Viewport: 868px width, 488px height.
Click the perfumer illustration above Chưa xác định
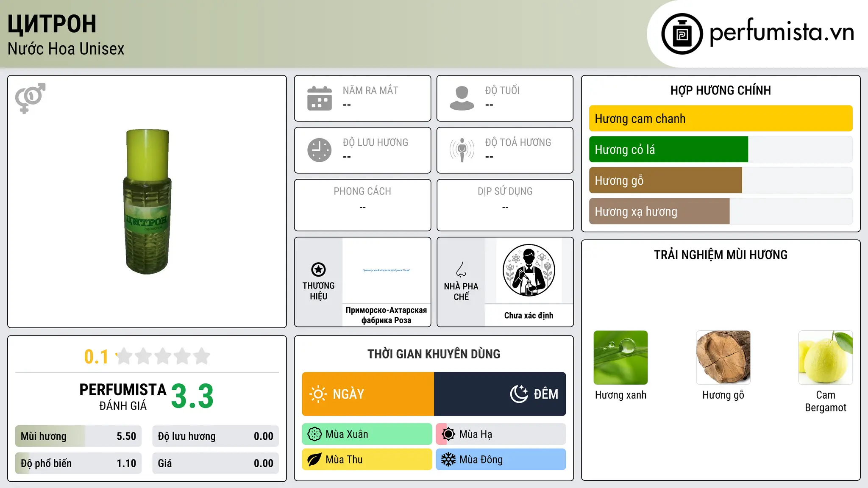click(529, 270)
